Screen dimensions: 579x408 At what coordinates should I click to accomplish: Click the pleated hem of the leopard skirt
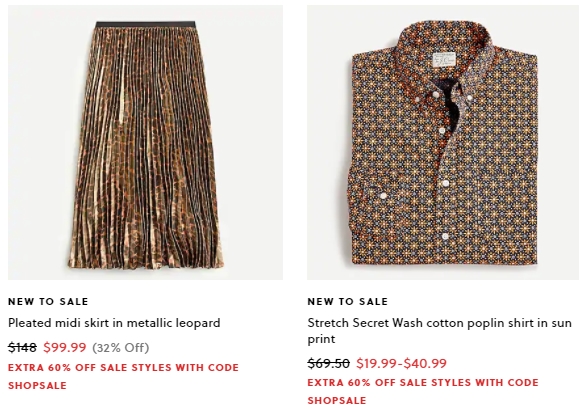146,258
